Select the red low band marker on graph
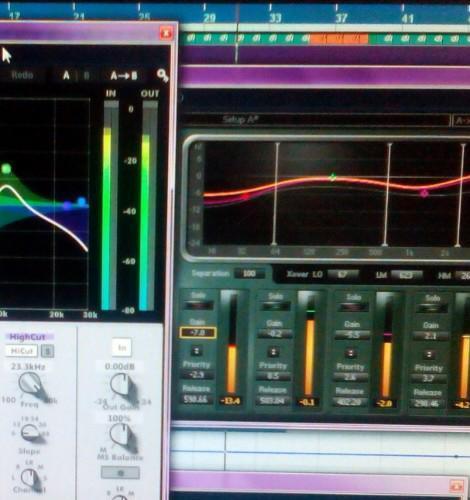This screenshot has width=470, height=500. point(246,196)
